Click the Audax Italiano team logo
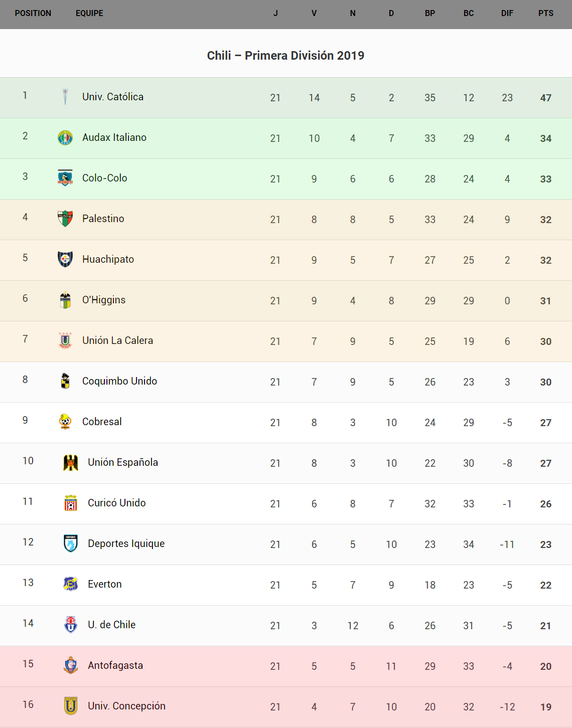Image resolution: width=572 pixels, height=728 pixels. pos(65,137)
